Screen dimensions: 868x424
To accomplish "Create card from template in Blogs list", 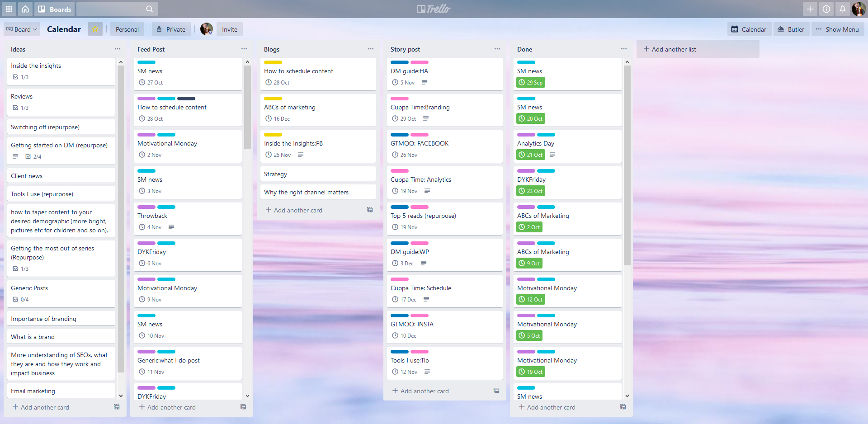I will tap(370, 210).
